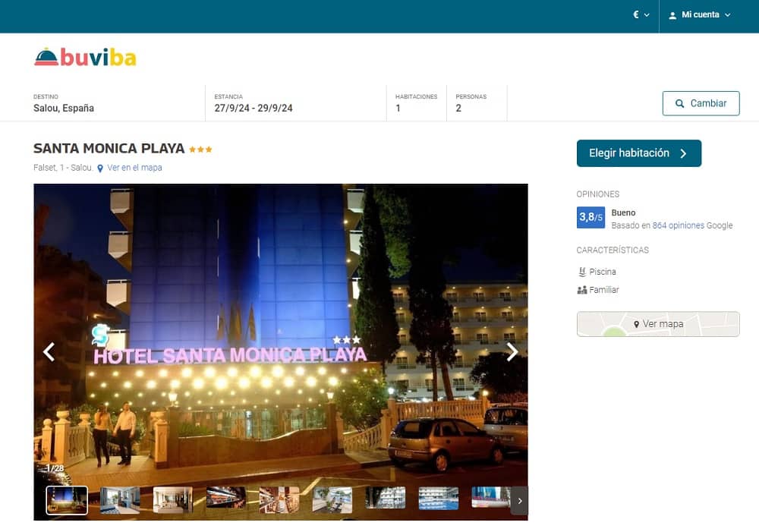Click the Elegir habitación button
Viewport: 759px width, 532px height.
point(639,153)
